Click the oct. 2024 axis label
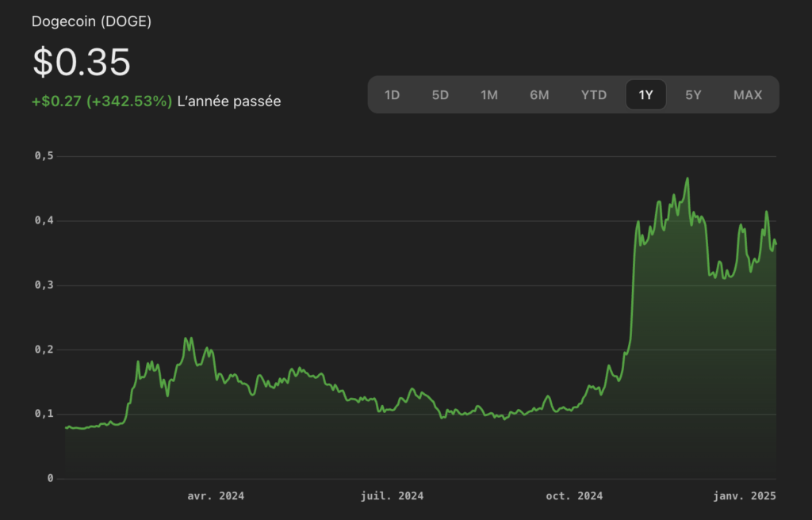Screen dimensions: 812x520 point(574,496)
